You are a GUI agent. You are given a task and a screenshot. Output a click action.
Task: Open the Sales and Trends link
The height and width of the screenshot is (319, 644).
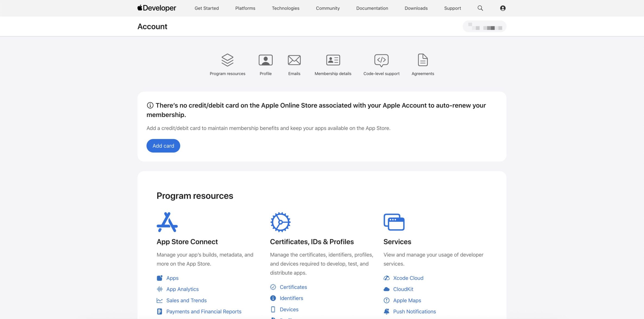coord(187,301)
